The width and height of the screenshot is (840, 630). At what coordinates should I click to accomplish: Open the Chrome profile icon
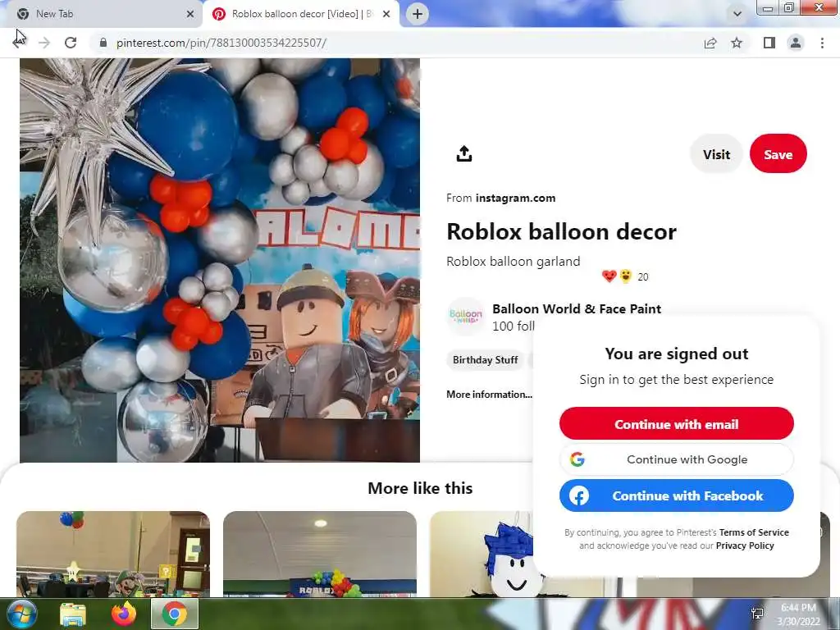[796, 43]
